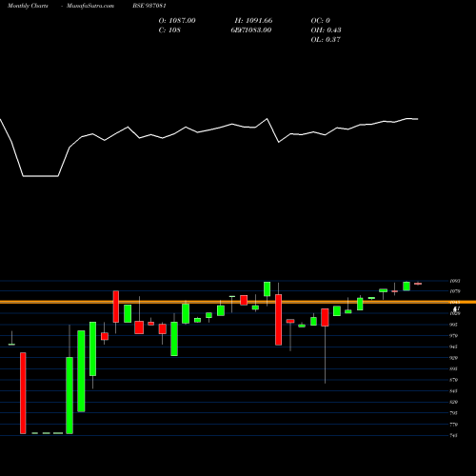Click the 770 price axis label
This screenshot has width=476, height=476.
click(454, 425)
